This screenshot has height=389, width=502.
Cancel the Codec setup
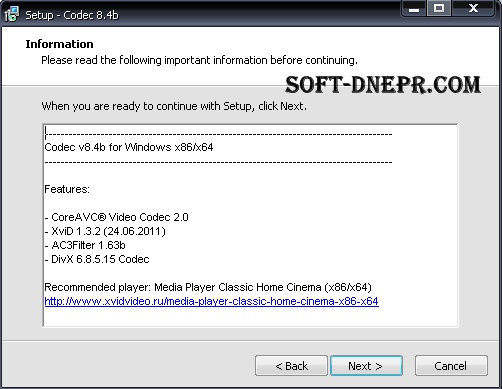coord(451,366)
